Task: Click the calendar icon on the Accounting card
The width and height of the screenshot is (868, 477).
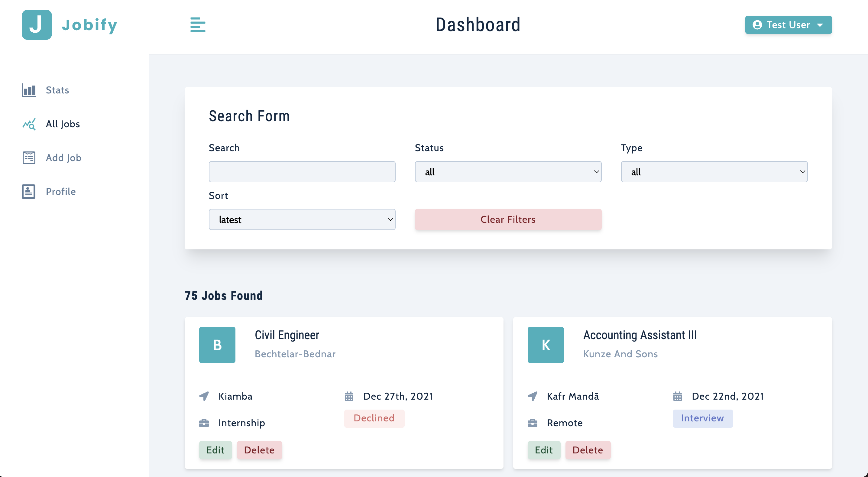Action: pos(678,396)
